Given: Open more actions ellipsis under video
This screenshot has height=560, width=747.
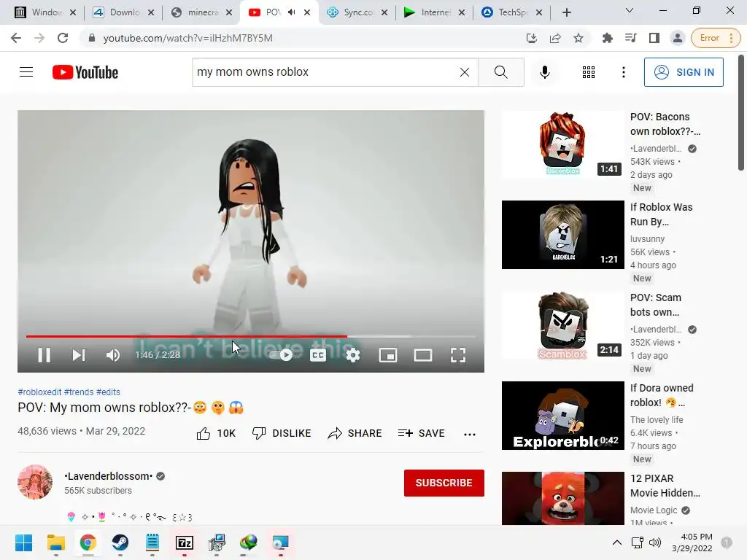Looking at the screenshot, I should point(469,434).
